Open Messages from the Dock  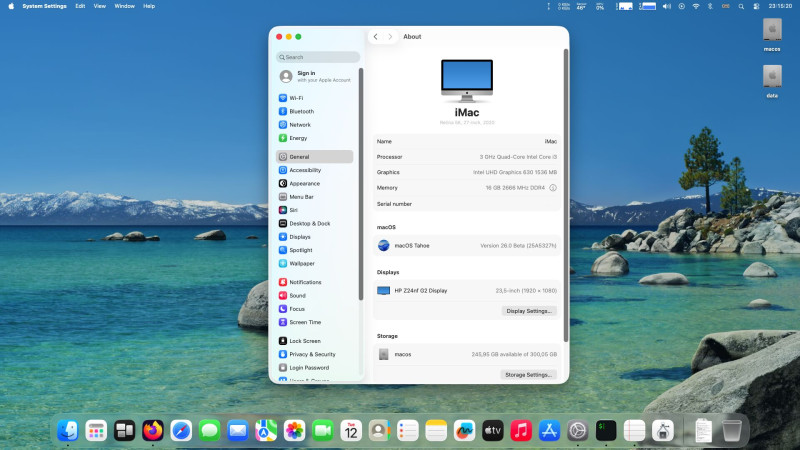point(209,431)
